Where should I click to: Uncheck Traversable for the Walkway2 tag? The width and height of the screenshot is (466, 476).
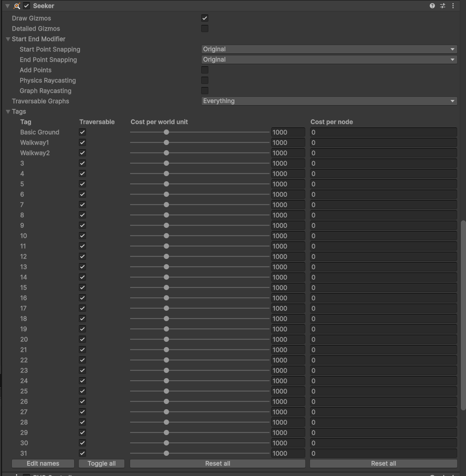tap(82, 153)
